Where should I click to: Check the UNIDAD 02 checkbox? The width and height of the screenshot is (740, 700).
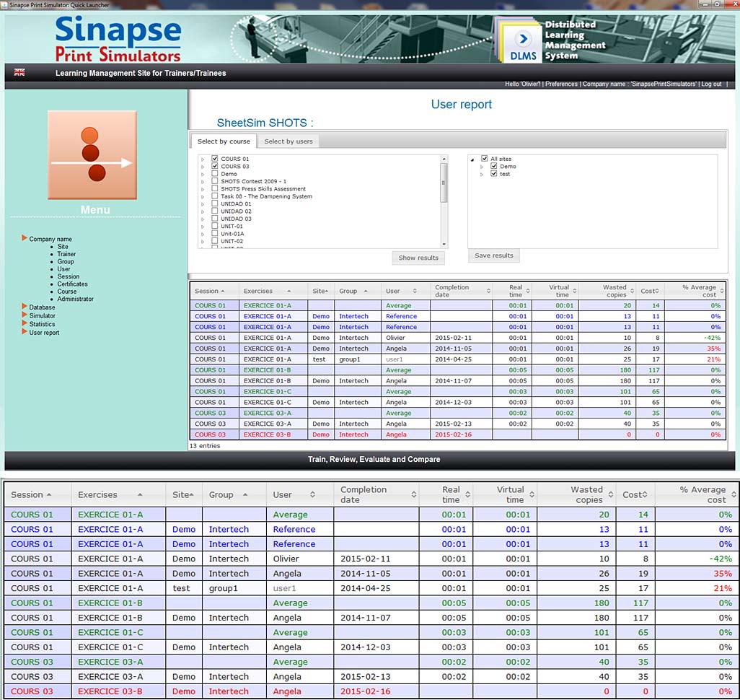tap(215, 211)
